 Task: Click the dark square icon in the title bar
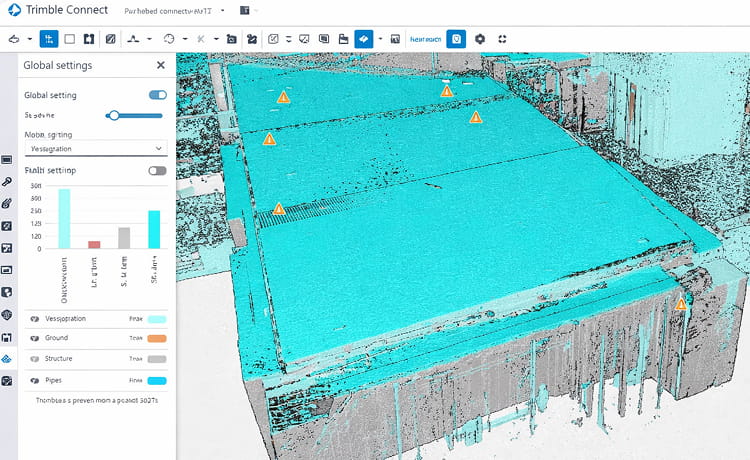[244, 11]
